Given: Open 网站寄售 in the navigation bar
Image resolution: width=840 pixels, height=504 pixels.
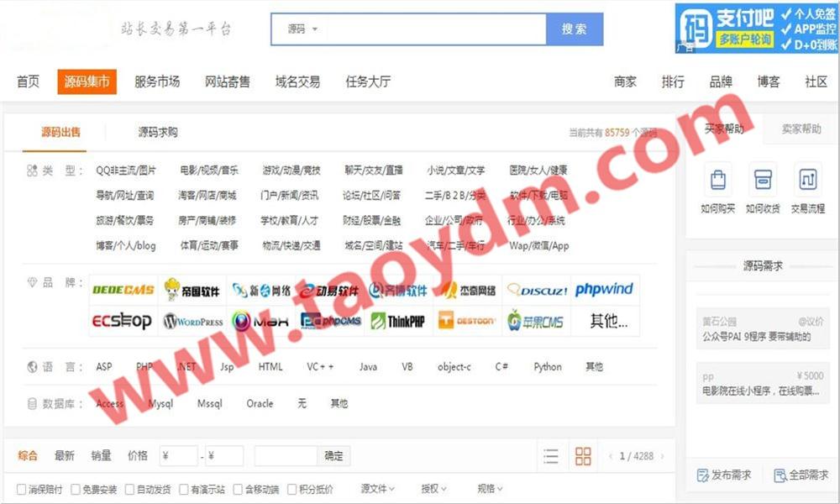Looking at the screenshot, I should click(227, 81).
